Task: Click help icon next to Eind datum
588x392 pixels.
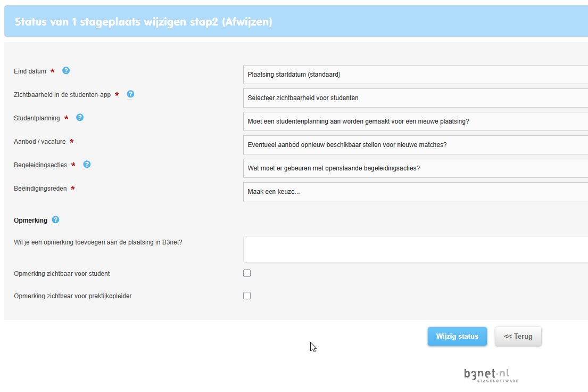Action: tap(66, 71)
